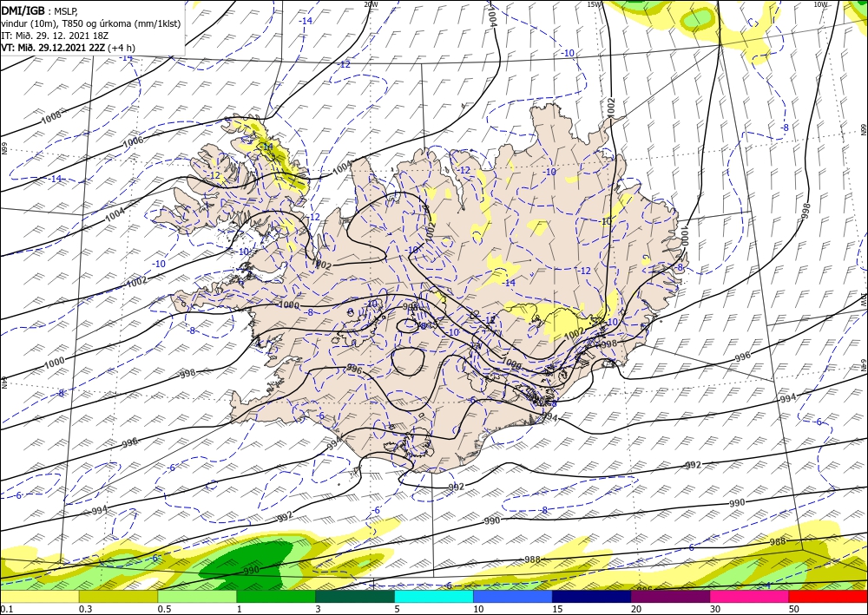Screen dimensions: 868x615
Task: Click the legend value "15"
Action: pyautogui.click(x=557, y=609)
